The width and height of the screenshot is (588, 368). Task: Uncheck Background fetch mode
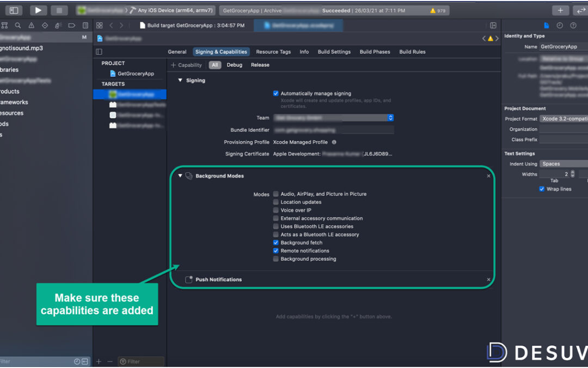[x=275, y=243]
